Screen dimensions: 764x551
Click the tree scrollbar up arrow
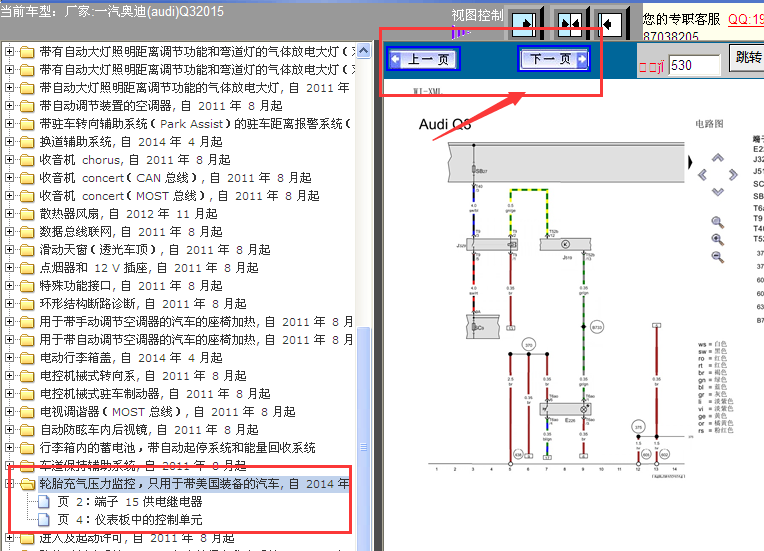click(363, 51)
